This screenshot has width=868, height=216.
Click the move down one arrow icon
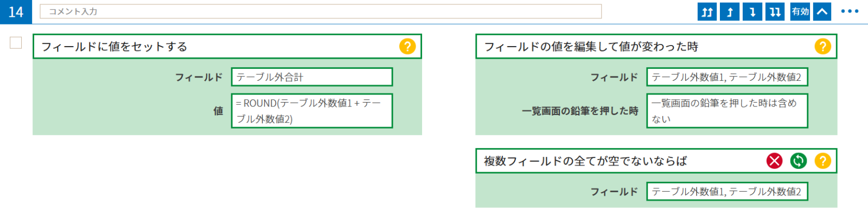[x=752, y=11]
